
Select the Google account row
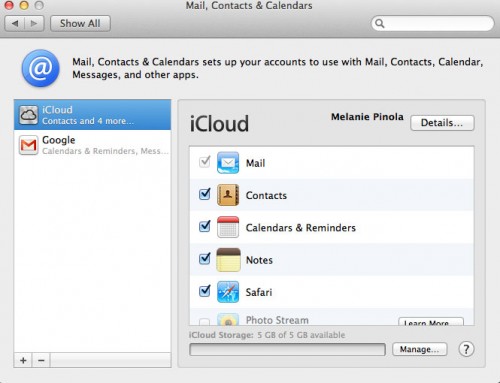click(92, 145)
